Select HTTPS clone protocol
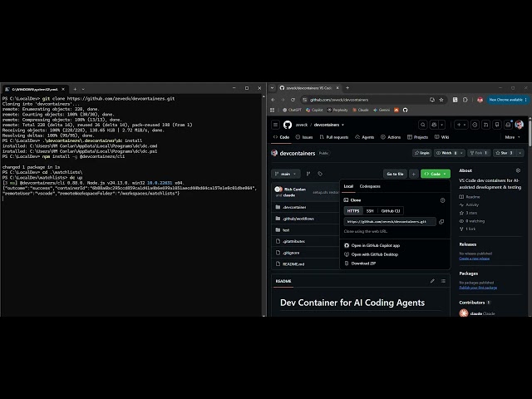This screenshot has width=532, height=399. 352,210
